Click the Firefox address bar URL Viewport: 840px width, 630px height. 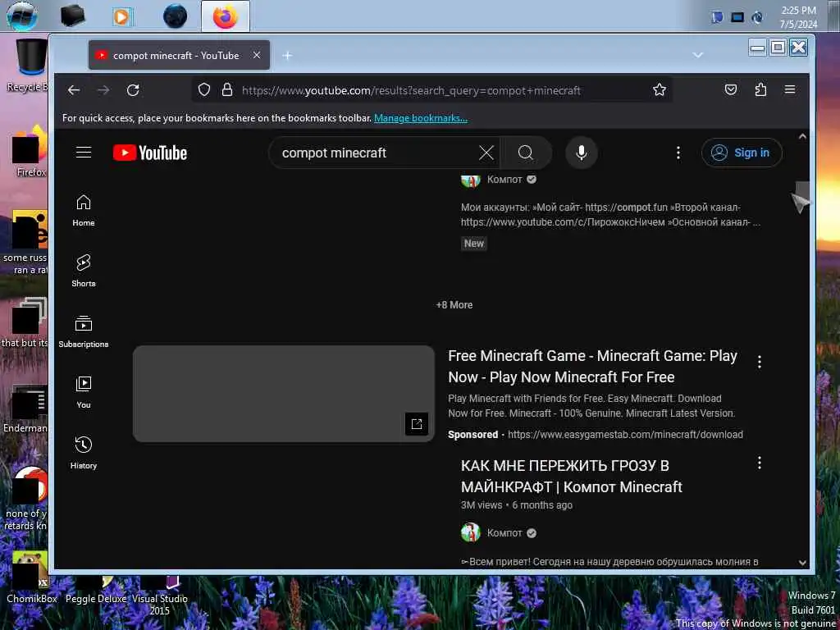(411, 90)
